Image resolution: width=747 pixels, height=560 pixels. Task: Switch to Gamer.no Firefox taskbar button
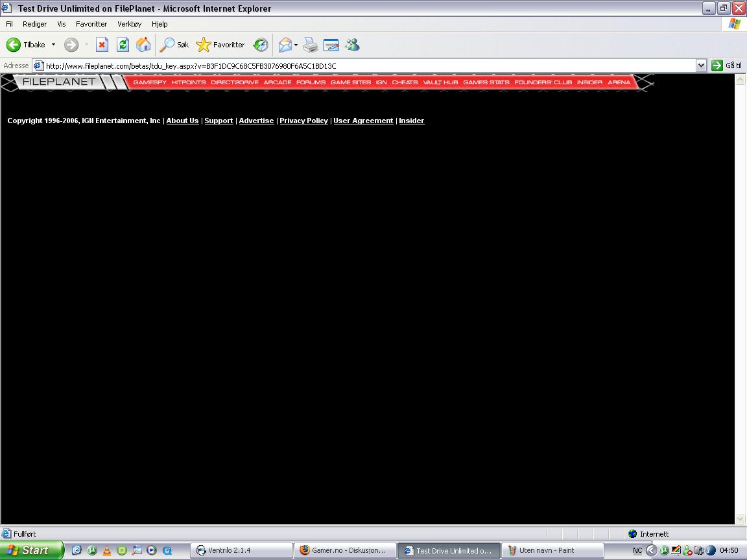click(x=345, y=550)
